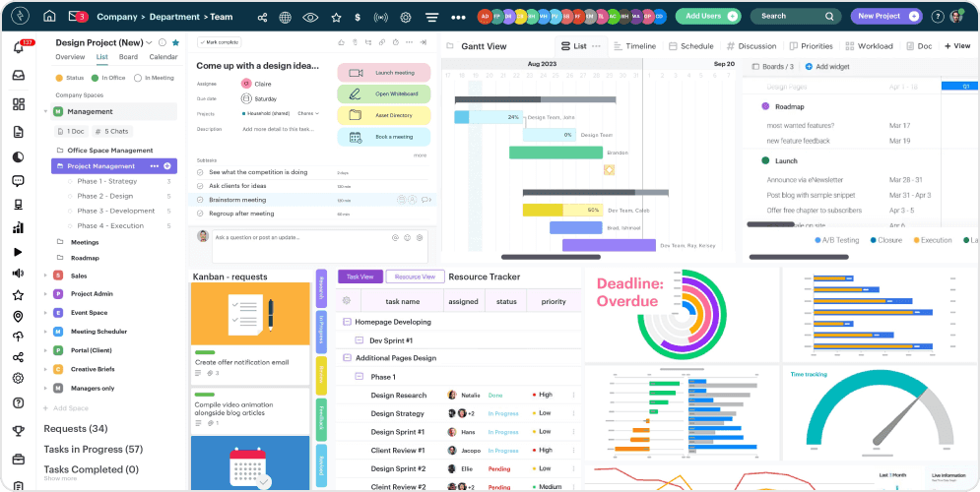Switch to the Timeline view tab

pos(633,46)
